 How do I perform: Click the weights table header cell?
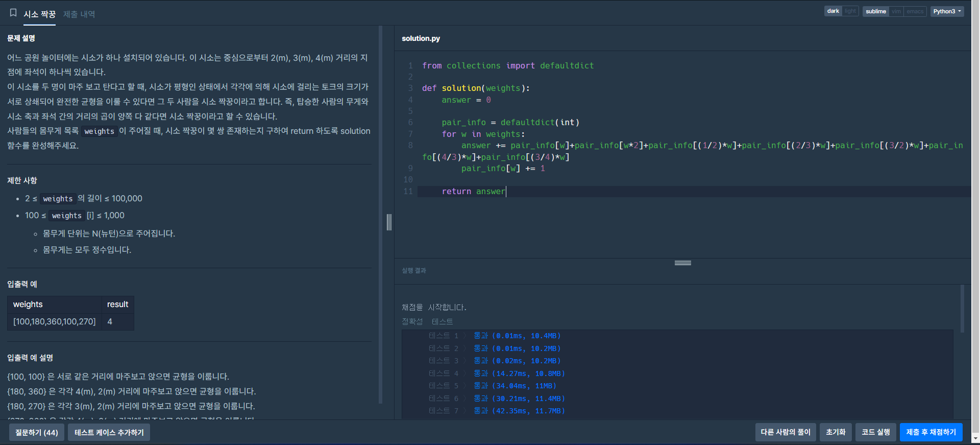pos(54,305)
